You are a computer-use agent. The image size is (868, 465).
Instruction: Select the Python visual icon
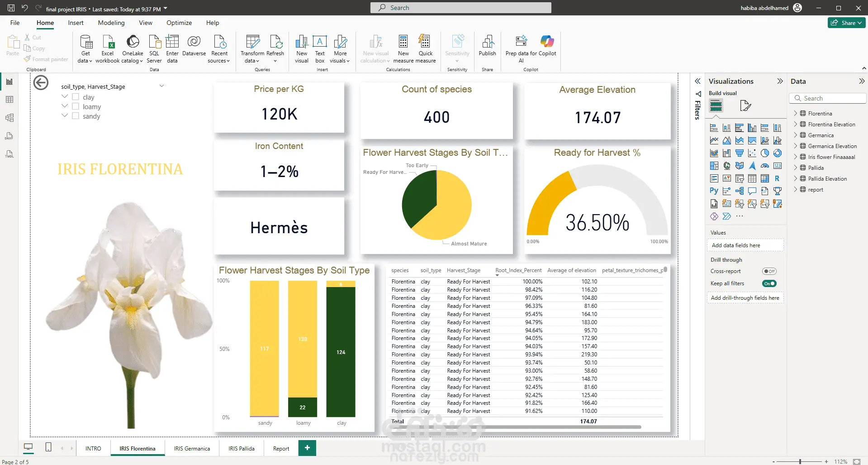click(714, 191)
